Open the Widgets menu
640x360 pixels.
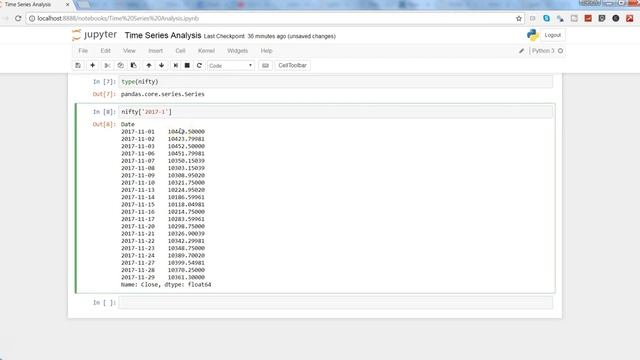click(238, 51)
